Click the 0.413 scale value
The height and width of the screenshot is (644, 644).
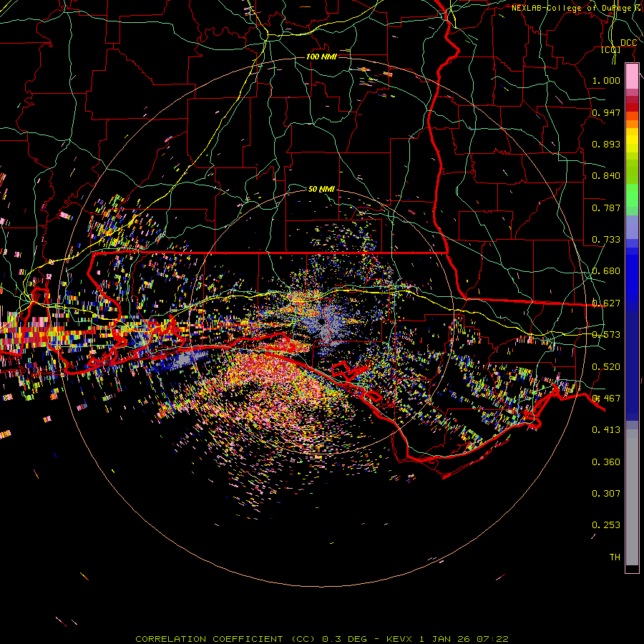(606, 430)
